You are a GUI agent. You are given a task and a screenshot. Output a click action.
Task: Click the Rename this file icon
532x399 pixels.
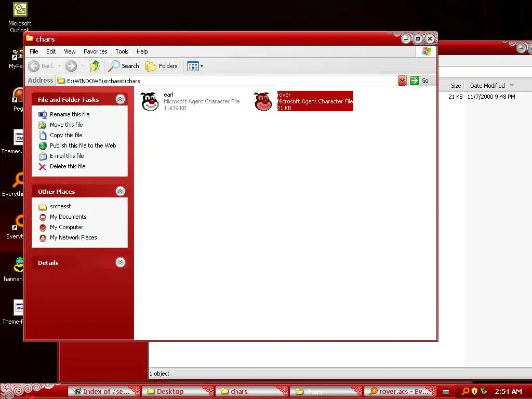click(43, 115)
